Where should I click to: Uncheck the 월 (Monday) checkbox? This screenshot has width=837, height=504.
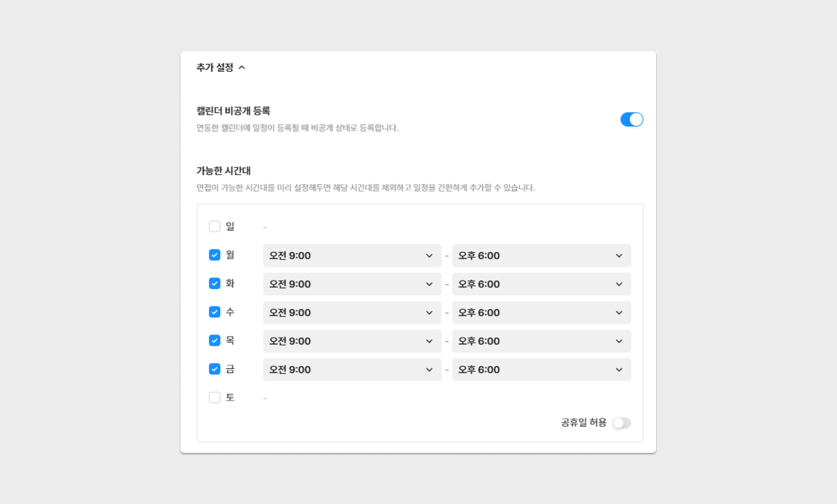pos(215,255)
